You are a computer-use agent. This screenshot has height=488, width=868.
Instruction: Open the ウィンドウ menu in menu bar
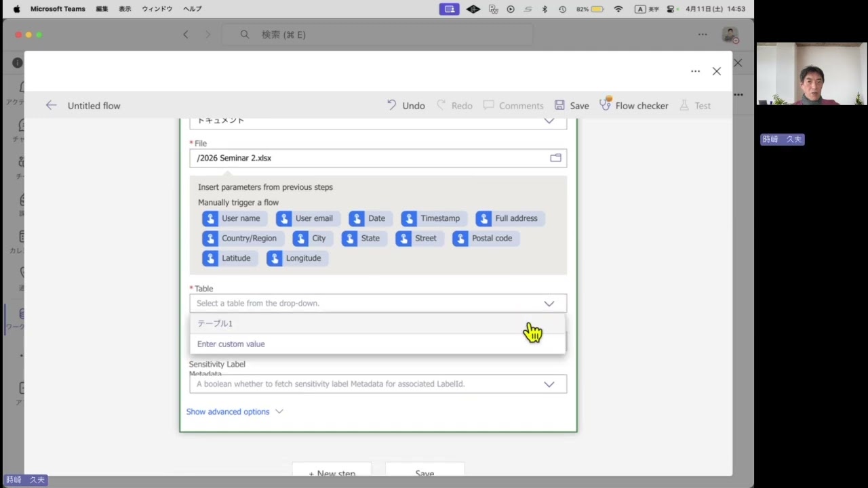coord(157,9)
